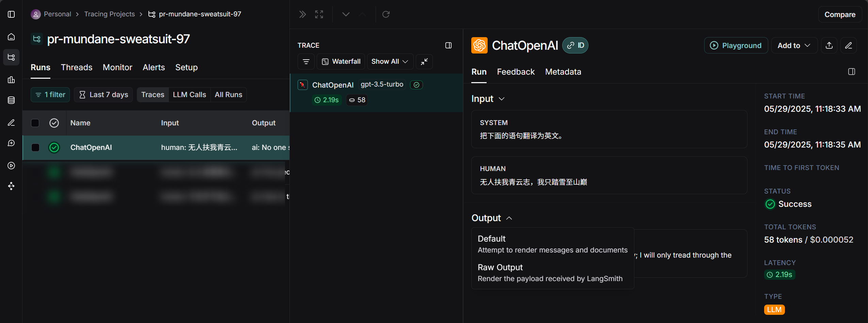Screen dimensions: 868x323
Task: Open the Alerts tab
Action: [154, 67]
